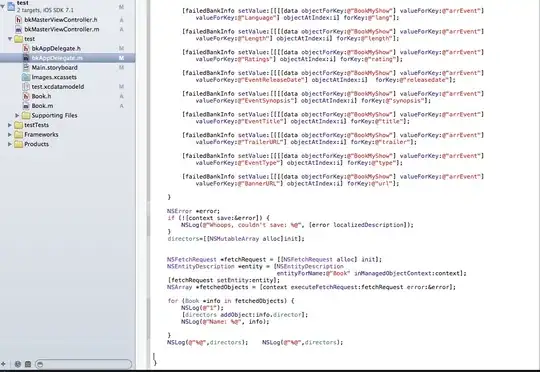
Task: Open Main.storyboard file name
Action: click(54, 68)
